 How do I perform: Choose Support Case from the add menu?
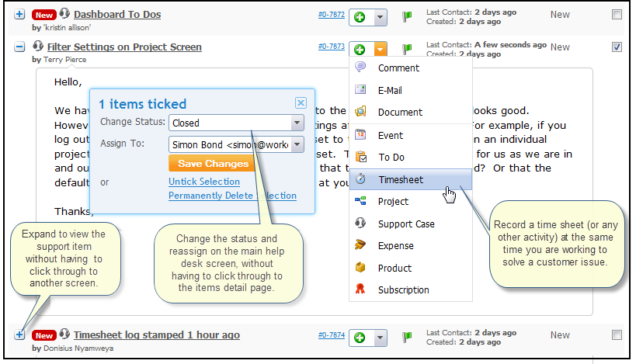tap(405, 224)
